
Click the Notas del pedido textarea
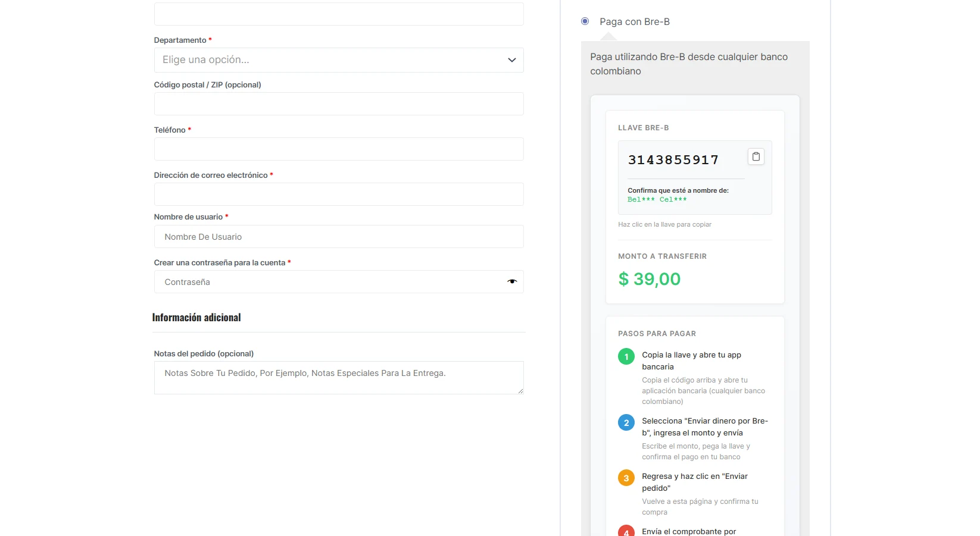[338, 377]
